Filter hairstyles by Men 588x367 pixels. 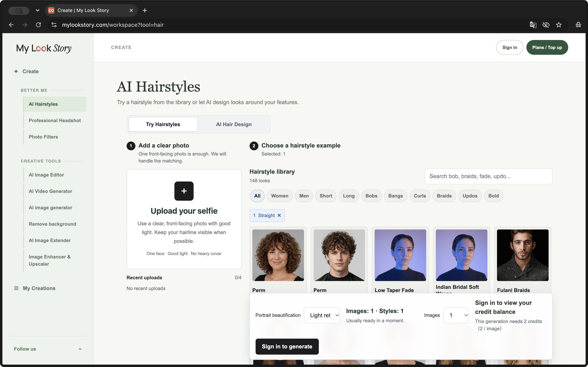click(x=304, y=196)
